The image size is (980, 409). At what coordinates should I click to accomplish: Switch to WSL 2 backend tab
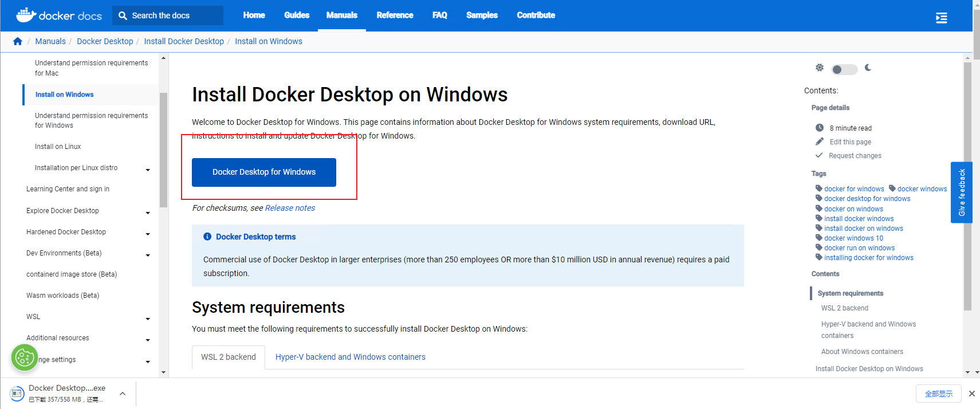point(229,357)
